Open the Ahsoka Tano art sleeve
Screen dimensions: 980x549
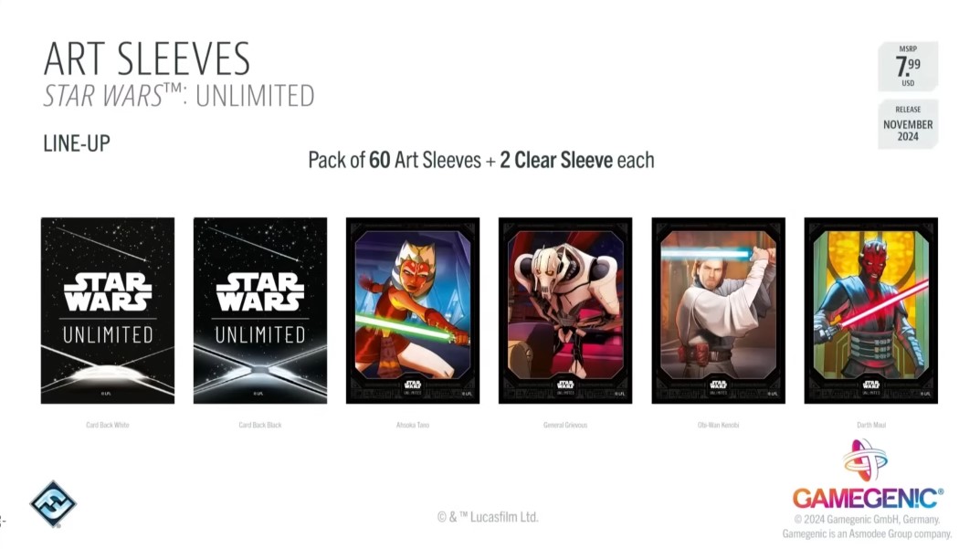(x=413, y=311)
